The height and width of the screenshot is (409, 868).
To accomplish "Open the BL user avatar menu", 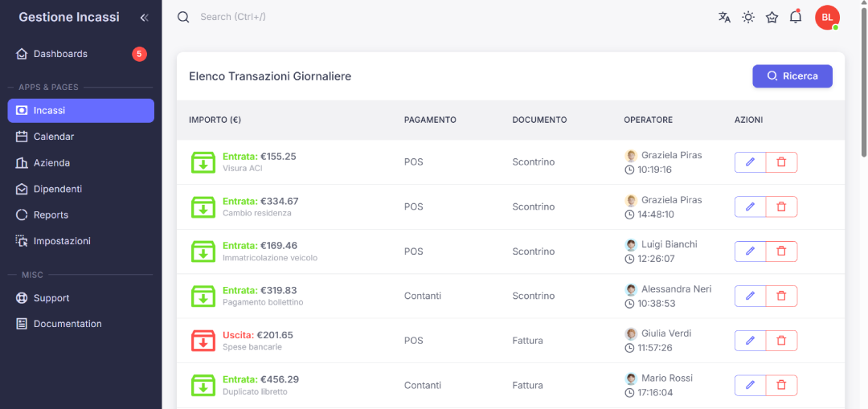I will (827, 17).
